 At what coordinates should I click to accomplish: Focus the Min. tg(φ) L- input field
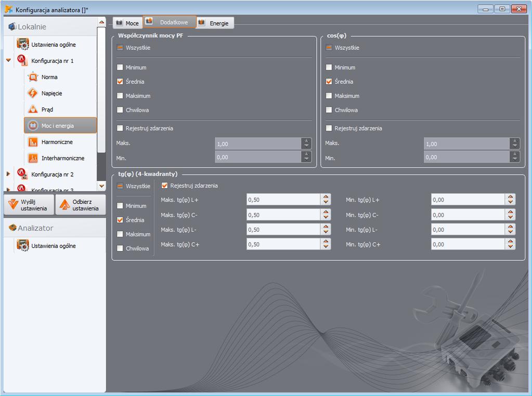coord(468,229)
